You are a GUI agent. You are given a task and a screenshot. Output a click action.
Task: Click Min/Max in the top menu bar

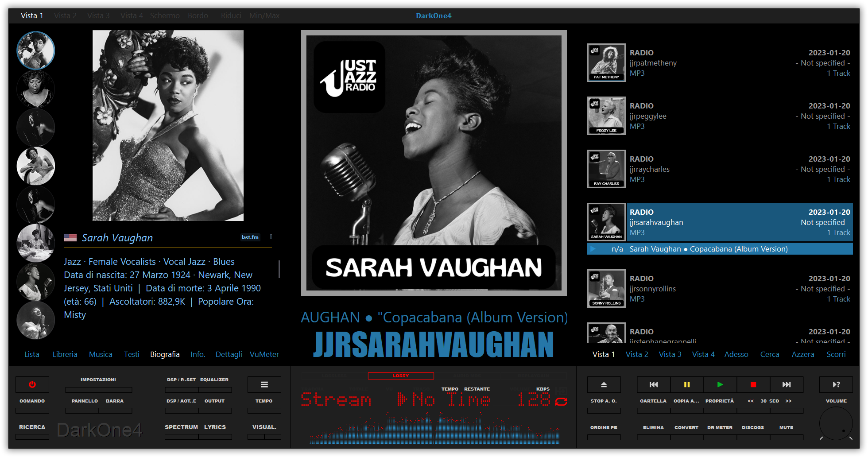click(264, 15)
